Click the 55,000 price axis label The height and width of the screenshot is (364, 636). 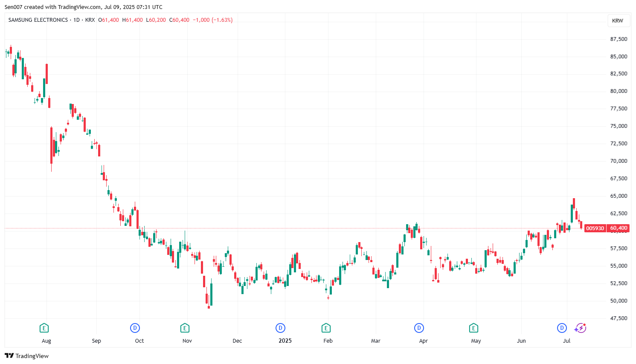[x=619, y=266]
